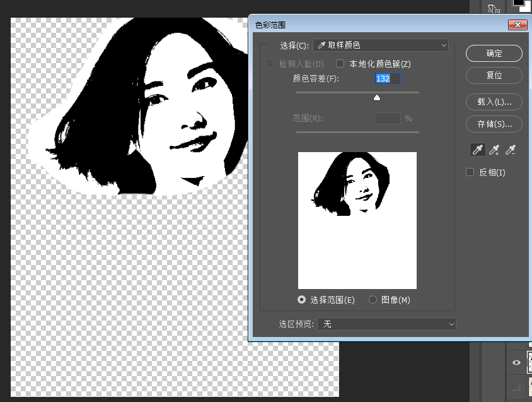Check the 反相 invert option
532x402 pixels.
(x=470, y=172)
